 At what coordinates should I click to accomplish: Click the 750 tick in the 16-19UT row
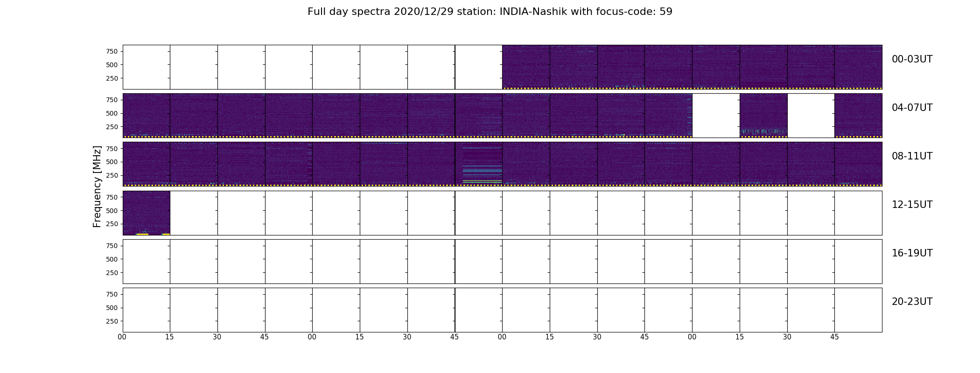[112, 246]
